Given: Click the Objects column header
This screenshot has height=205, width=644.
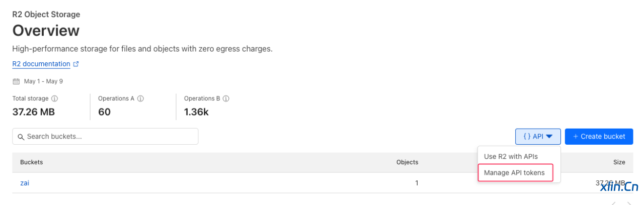Looking at the screenshot, I should click(407, 162).
